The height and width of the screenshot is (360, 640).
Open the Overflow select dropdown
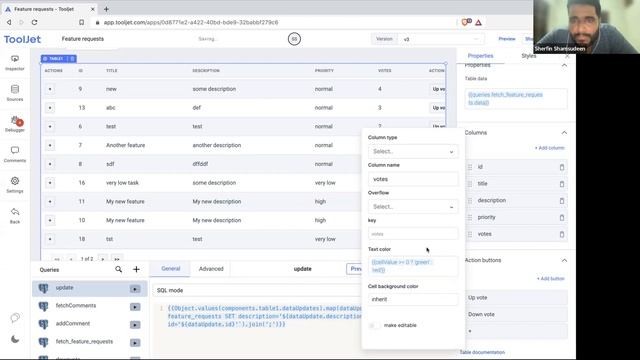[413, 207]
